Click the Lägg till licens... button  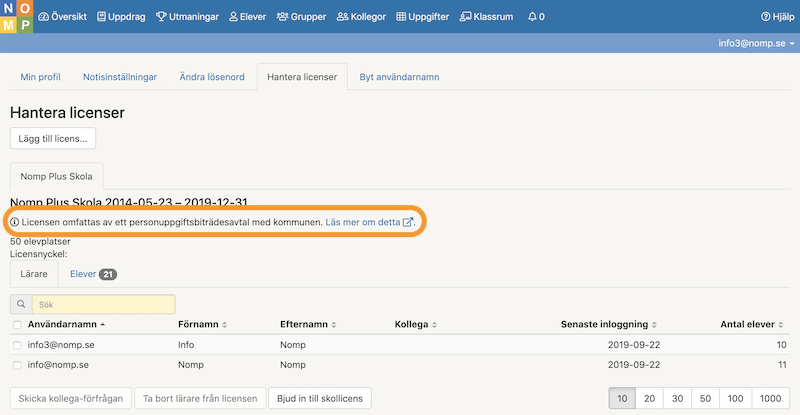[x=53, y=138]
